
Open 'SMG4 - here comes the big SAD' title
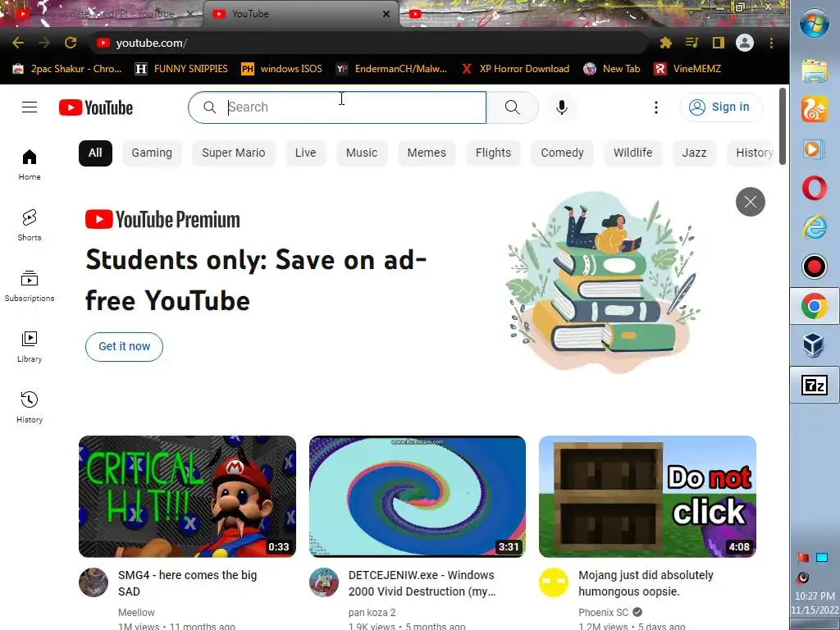point(188,583)
